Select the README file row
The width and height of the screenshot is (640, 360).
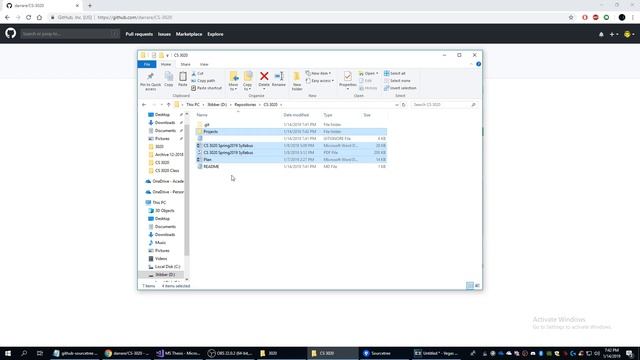tap(291, 167)
